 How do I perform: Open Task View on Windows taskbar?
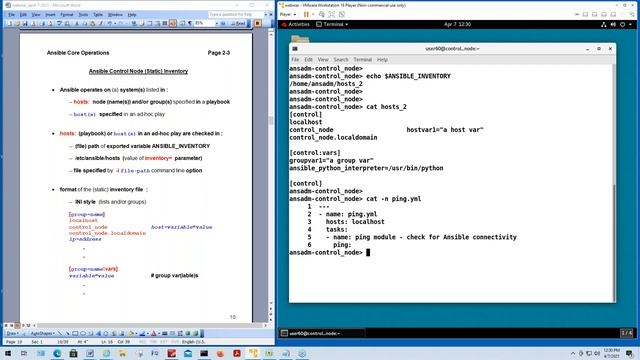24,353
